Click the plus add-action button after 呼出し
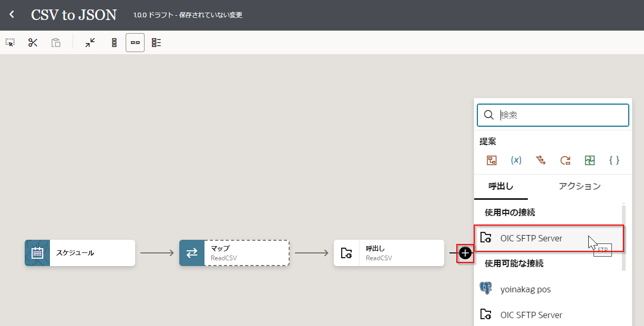This screenshot has height=326, width=644. click(x=465, y=253)
